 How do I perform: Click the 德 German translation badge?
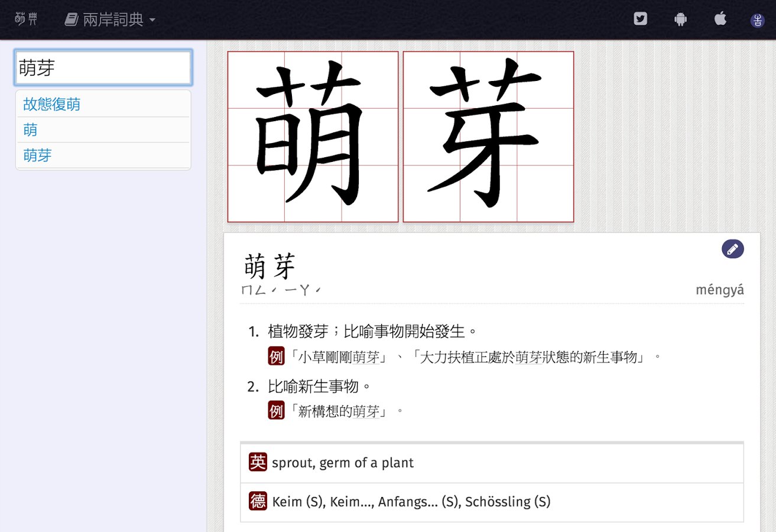[258, 501]
